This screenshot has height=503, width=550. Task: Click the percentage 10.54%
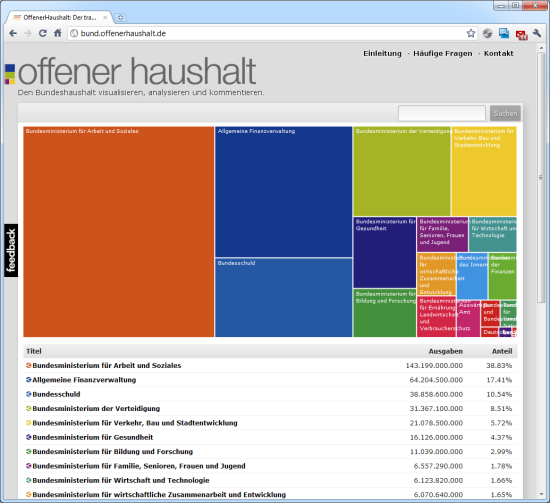pyautogui.click(x=499, y=394)
